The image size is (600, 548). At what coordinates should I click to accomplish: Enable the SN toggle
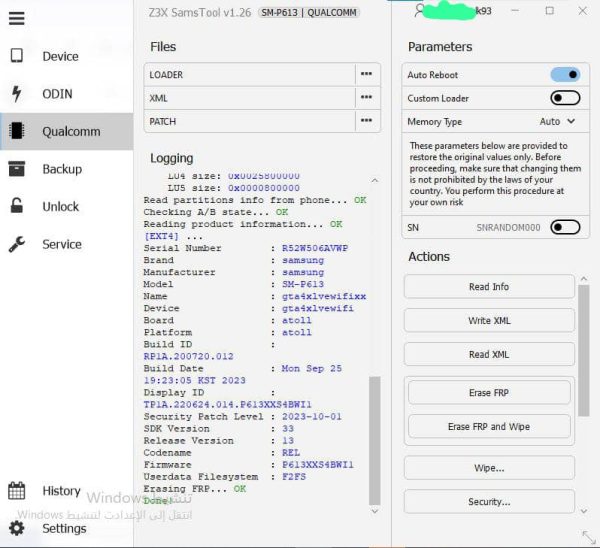coord(565,227)
